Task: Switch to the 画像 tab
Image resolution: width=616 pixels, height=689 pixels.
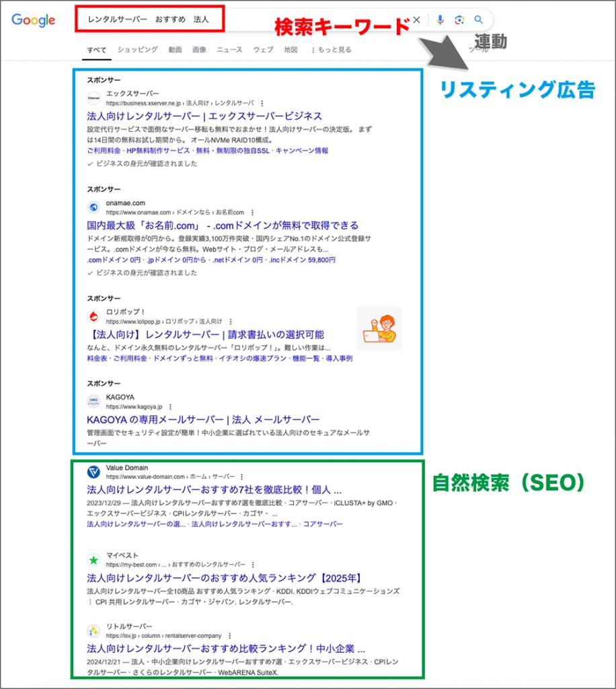Action: coord(199,49)
